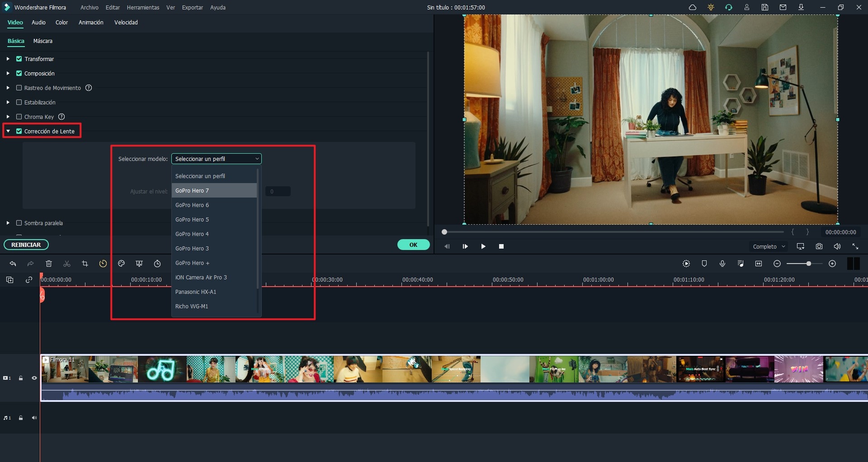Select the crop tool icon
868x462 pixels.
85,264
